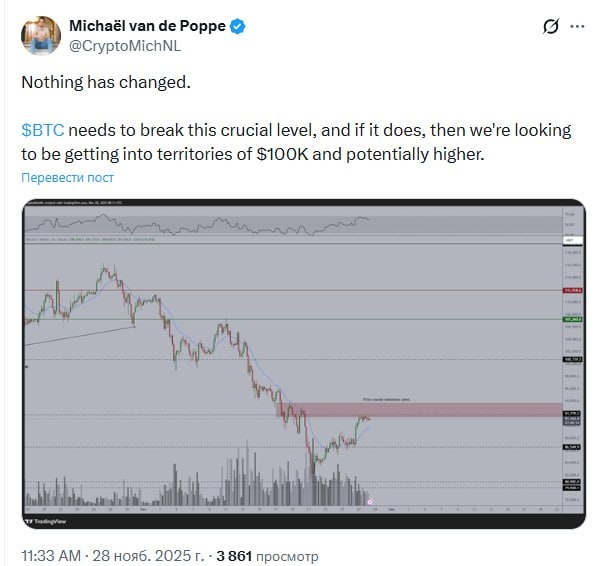Click the Grok slashed-circle icon

pyautogui.click(x=551, y=26)
